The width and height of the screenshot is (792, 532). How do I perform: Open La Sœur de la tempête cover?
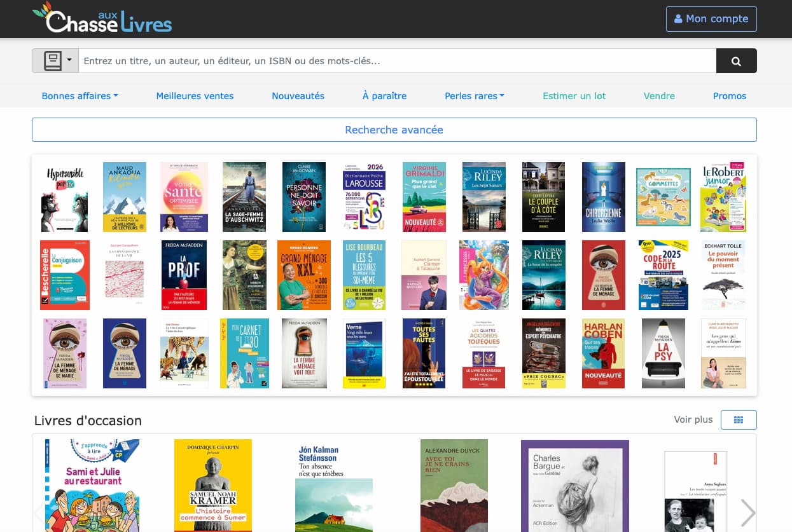544,275
